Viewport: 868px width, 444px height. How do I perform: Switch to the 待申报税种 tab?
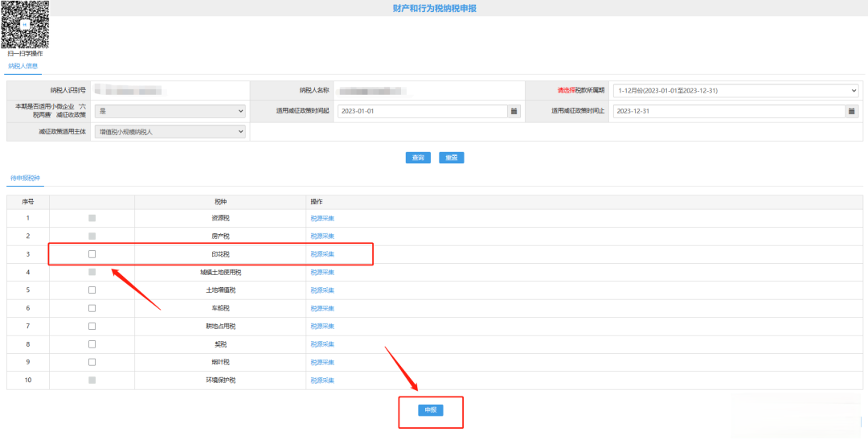[26, 178]
